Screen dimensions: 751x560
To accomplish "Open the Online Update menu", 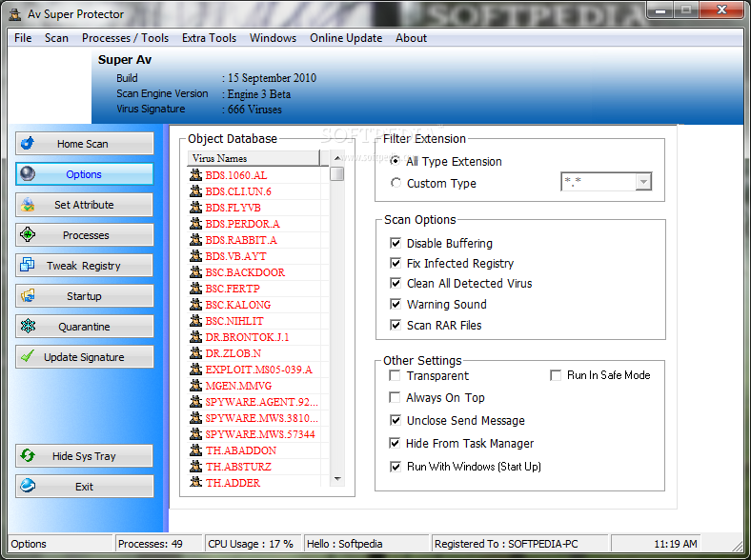I will [346, 38].
